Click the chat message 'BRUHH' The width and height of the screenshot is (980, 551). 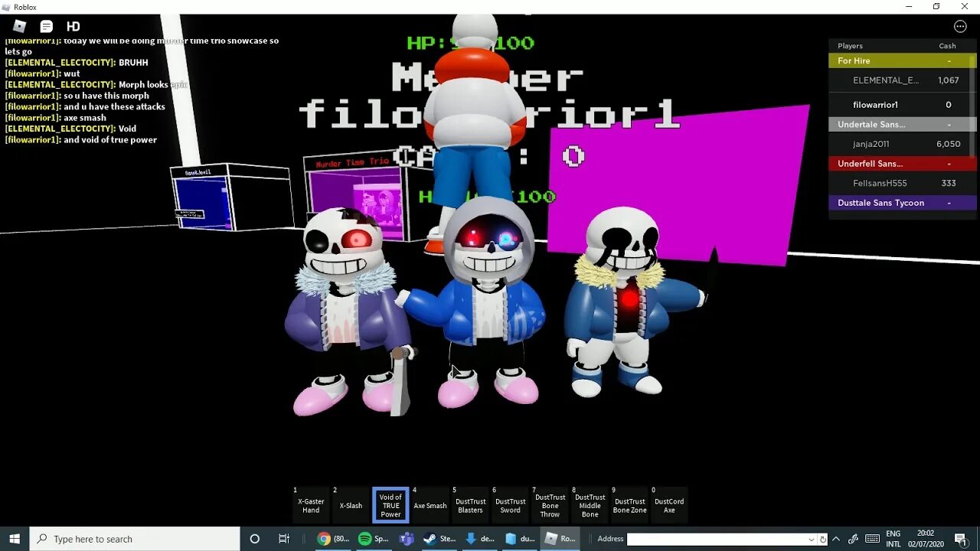pos(133,63)
